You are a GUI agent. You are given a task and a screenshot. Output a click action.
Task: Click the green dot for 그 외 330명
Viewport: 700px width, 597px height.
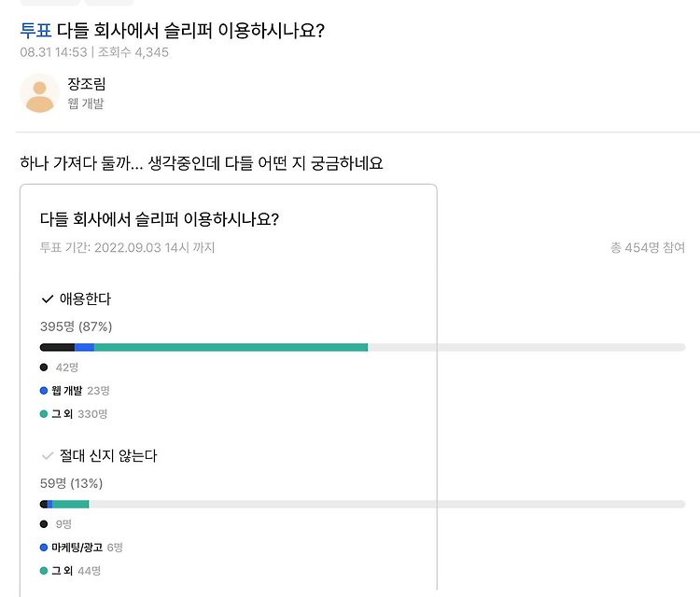(x=44, y=413)
